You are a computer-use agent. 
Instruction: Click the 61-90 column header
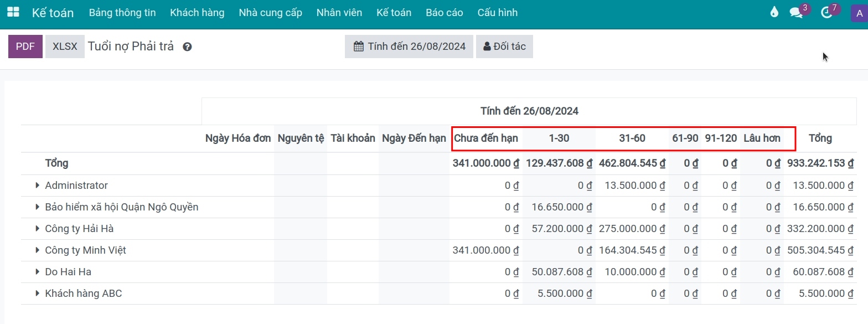(685, 138)
